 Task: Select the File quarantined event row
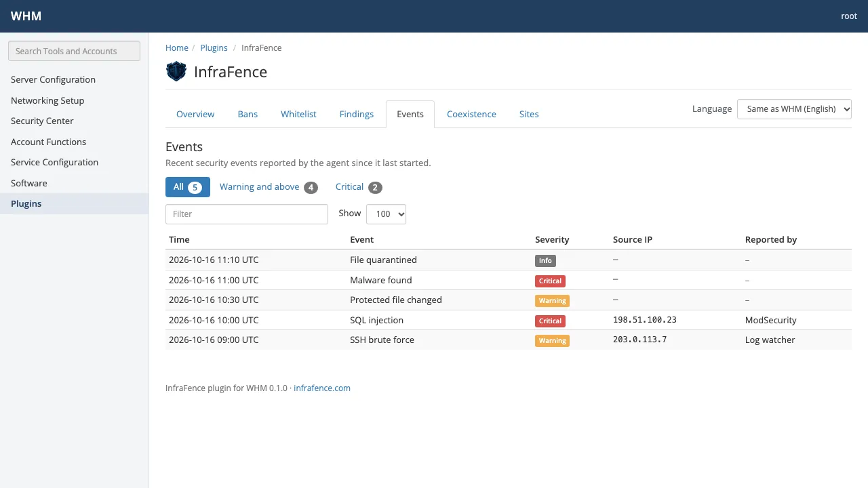pos(509,260)
